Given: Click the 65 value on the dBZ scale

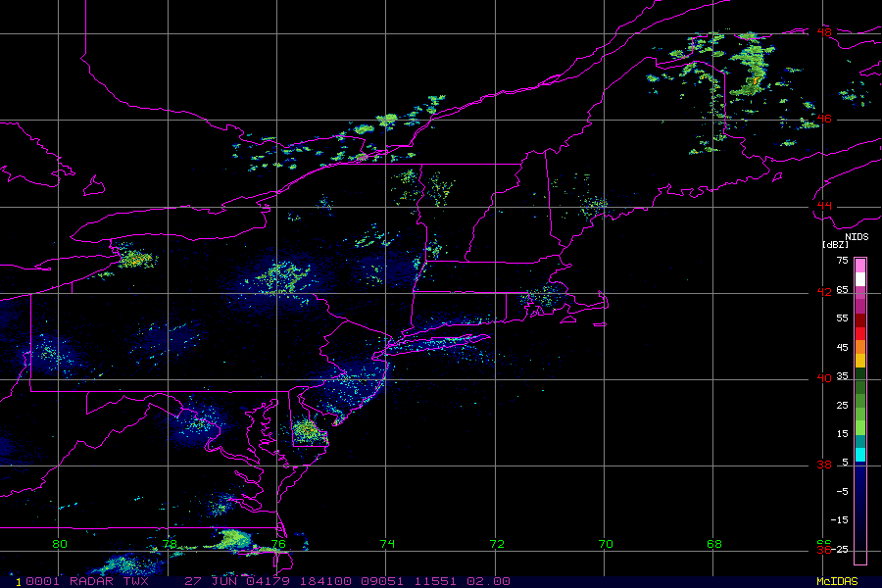Looking at the screenshot, I should 842,290.
